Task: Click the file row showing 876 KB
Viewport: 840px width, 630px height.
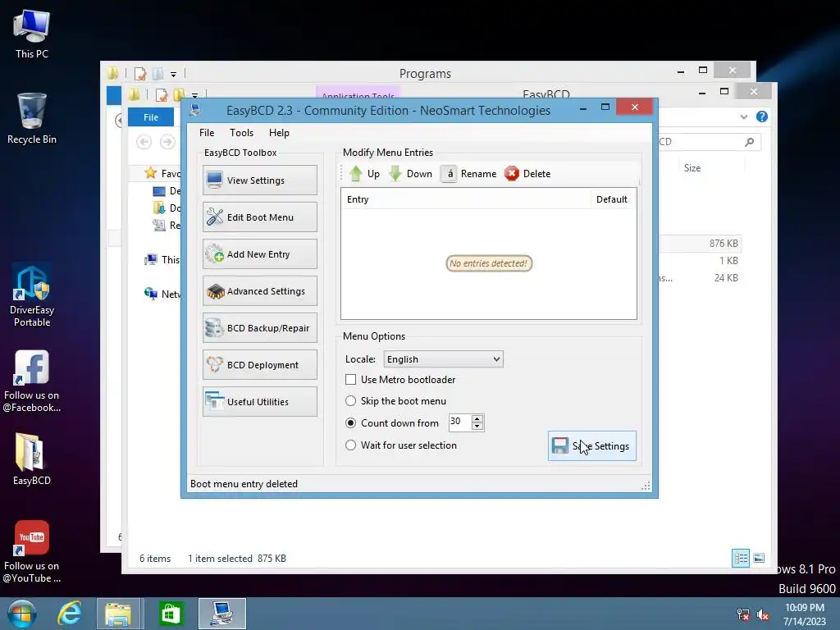Action: [701, 243]
